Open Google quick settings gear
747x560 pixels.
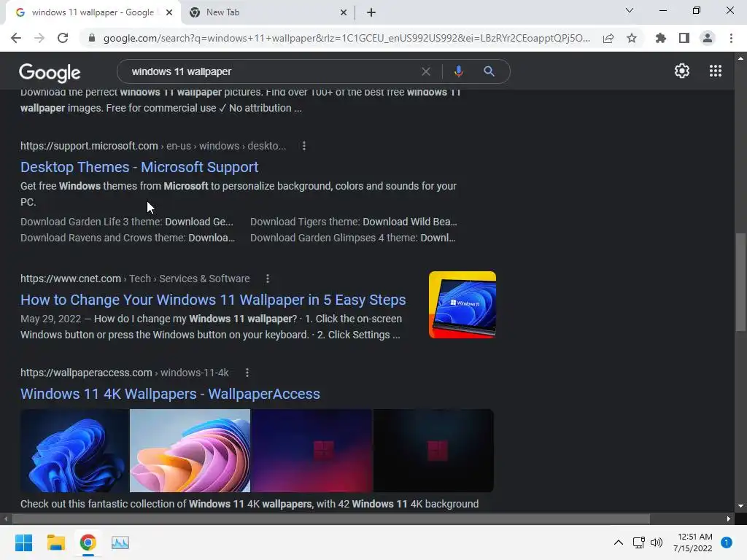682,71
